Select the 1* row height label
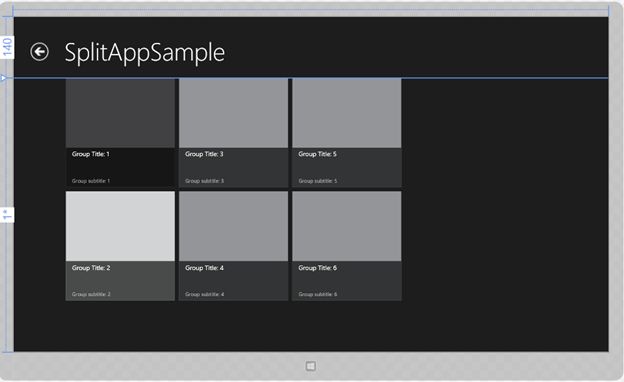 tap(7, 215)
